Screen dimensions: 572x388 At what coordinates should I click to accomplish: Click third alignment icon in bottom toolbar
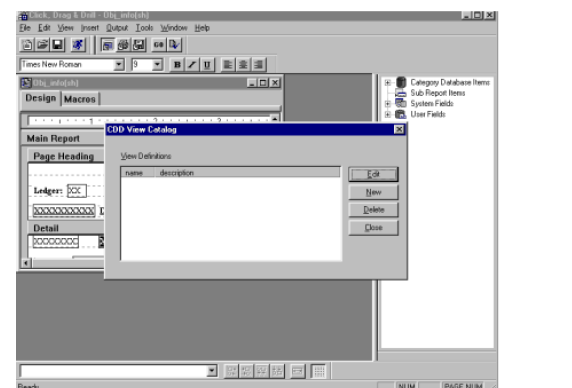tap(262, 371)
